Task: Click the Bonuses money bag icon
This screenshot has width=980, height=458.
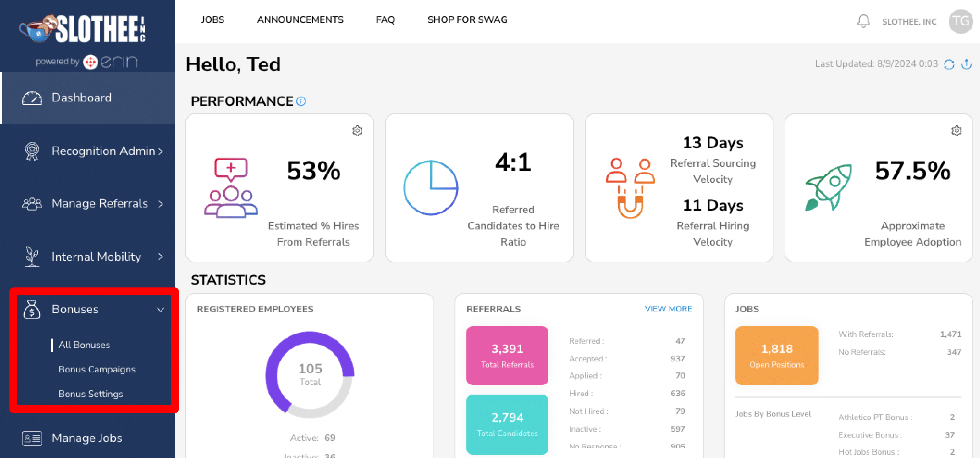Action: (32, 309)
